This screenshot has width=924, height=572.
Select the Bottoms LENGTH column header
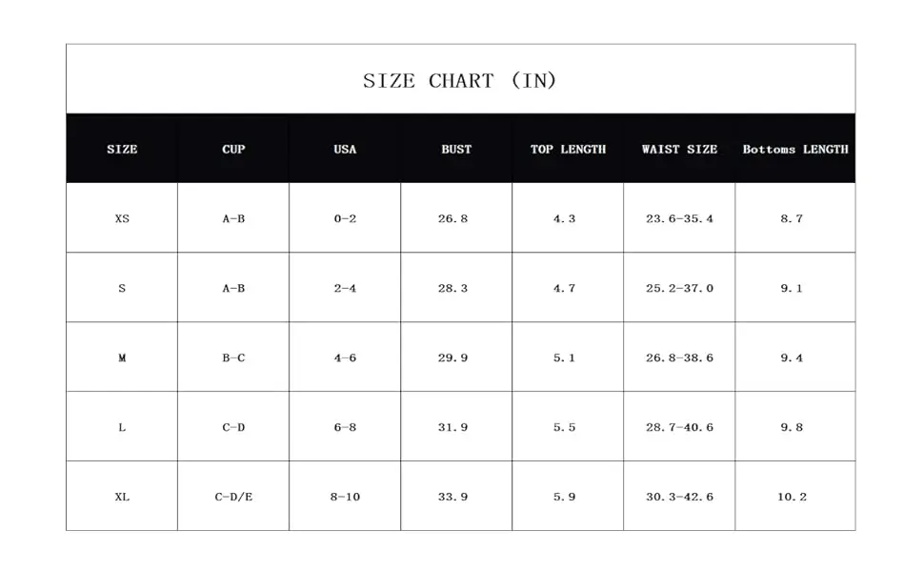pyautogui.click(x=795, y=149)
